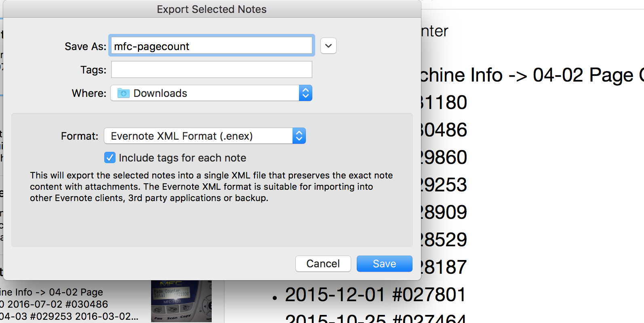
Task: Open the MFC printer thumbnail in note list
Action: (x=181, y=301)
